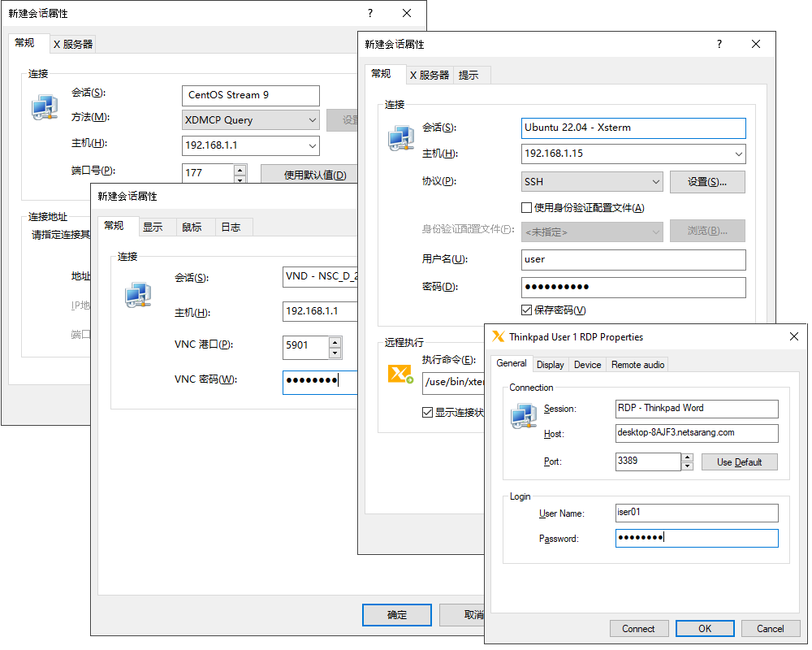The height and width of the screenshot is (650, 812).
Task: Click the computer icon in the CentOS session dialog
Action: point(45,107)
